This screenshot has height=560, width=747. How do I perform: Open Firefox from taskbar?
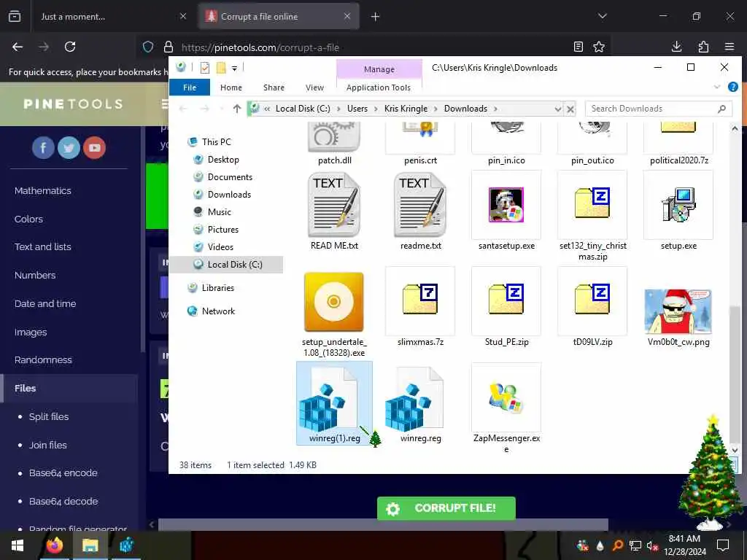[x=54, y=545]
